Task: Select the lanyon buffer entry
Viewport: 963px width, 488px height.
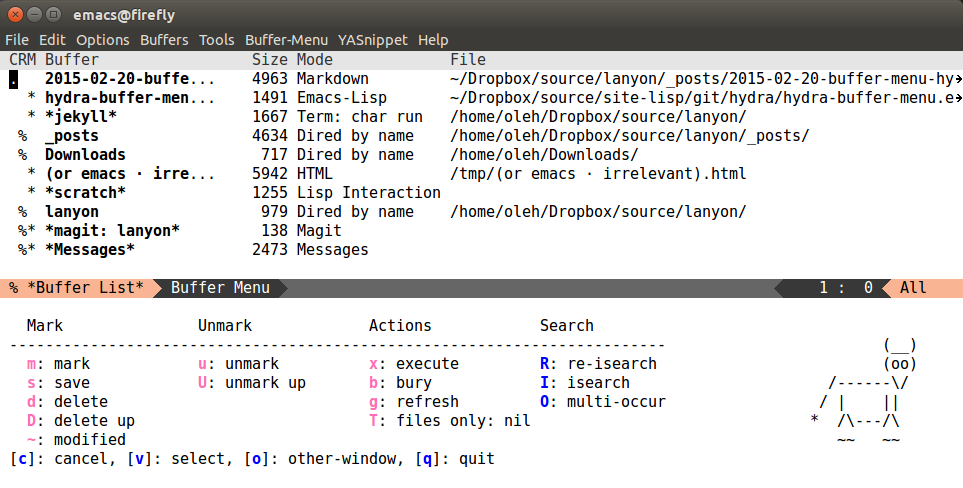Action: 72,212
